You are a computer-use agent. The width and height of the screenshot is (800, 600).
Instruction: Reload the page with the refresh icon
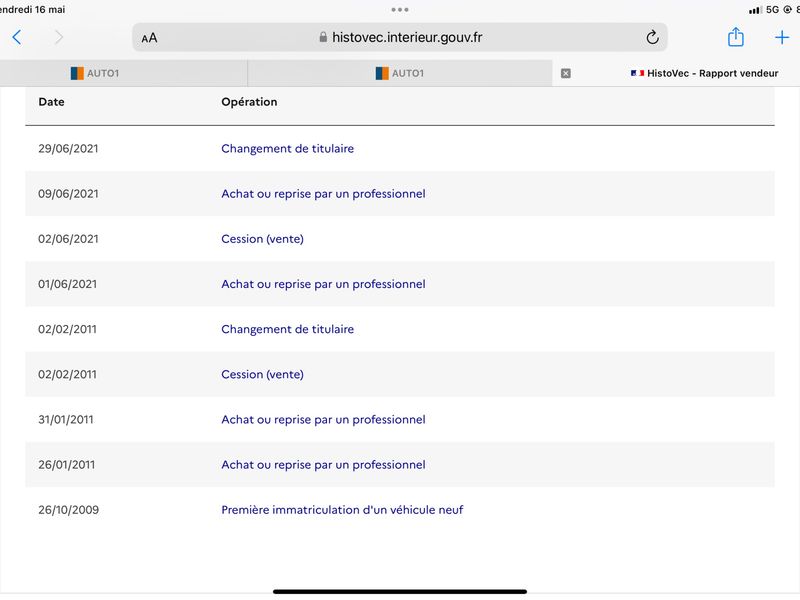652,37
